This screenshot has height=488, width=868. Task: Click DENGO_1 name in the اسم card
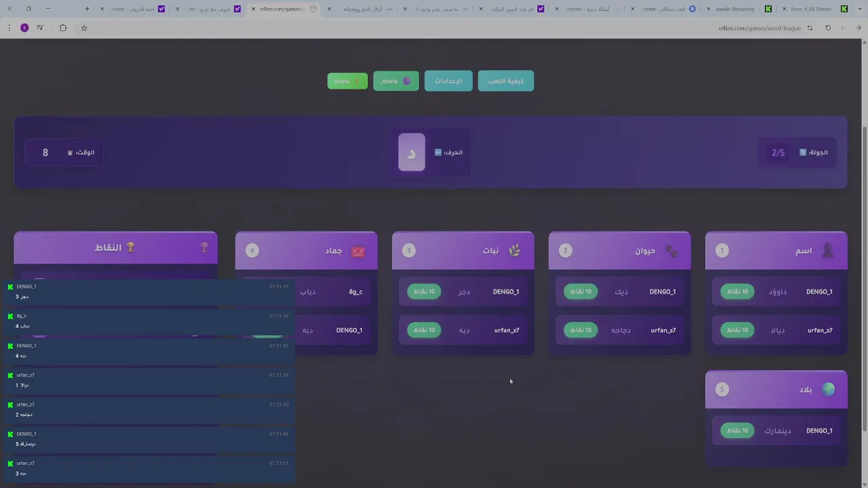[819, 291]
